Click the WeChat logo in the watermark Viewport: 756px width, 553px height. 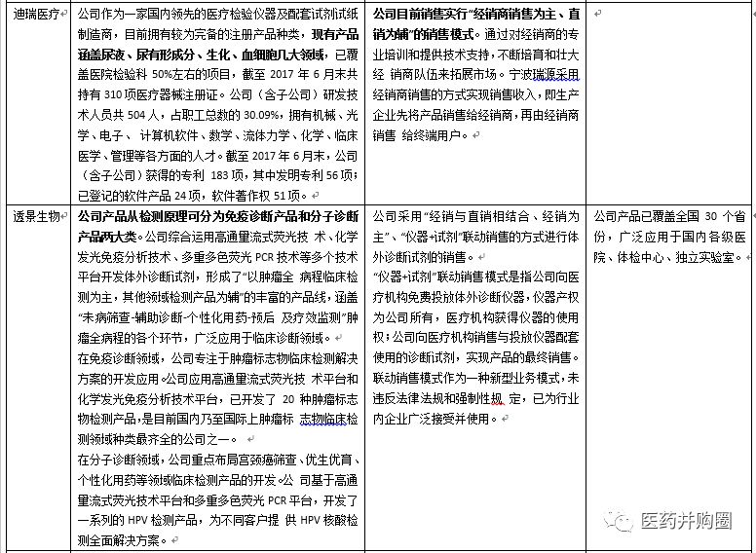618,523
